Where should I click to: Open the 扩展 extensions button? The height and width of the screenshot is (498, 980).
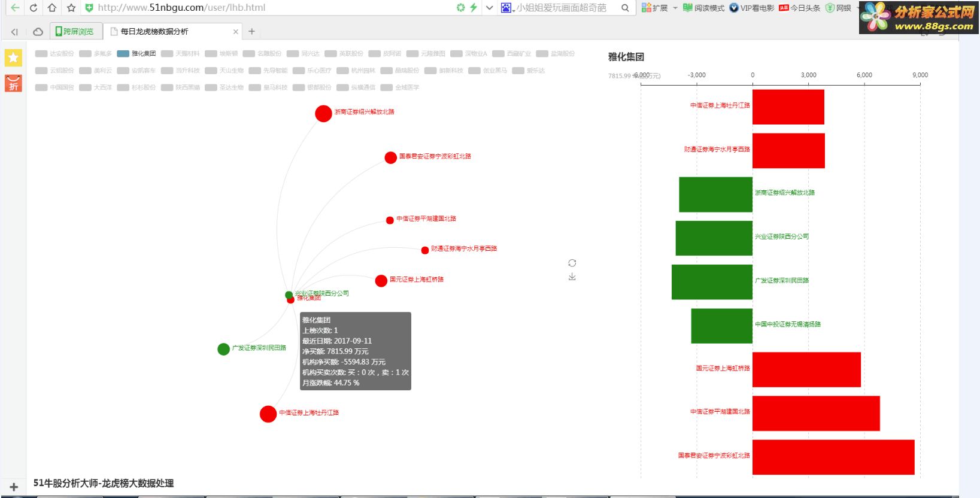tap(654, 8)
